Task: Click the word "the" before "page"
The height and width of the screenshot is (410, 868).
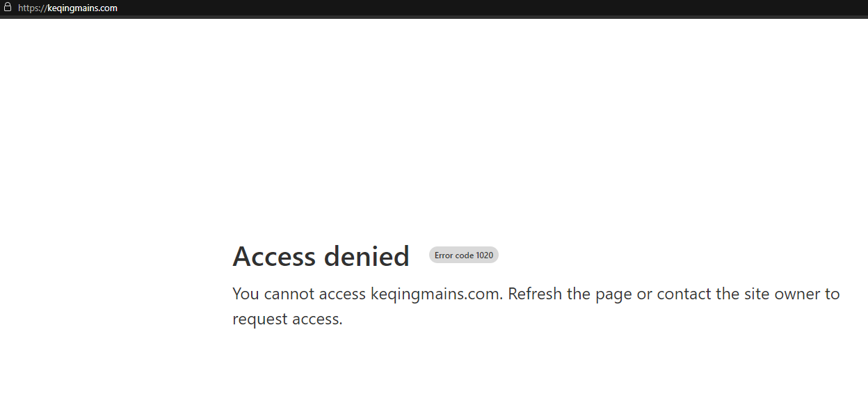Action: point(579,294)
